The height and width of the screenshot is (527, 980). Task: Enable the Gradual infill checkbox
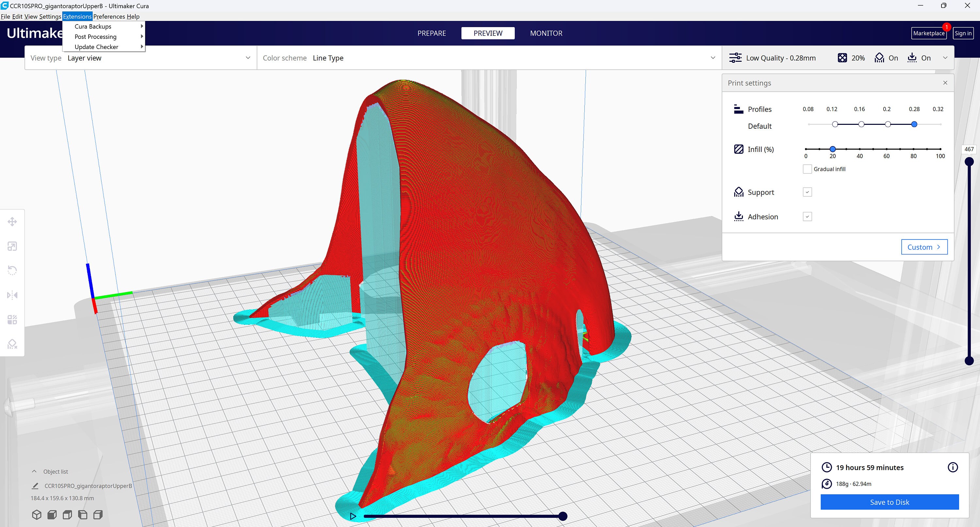(x=807, y=169)
